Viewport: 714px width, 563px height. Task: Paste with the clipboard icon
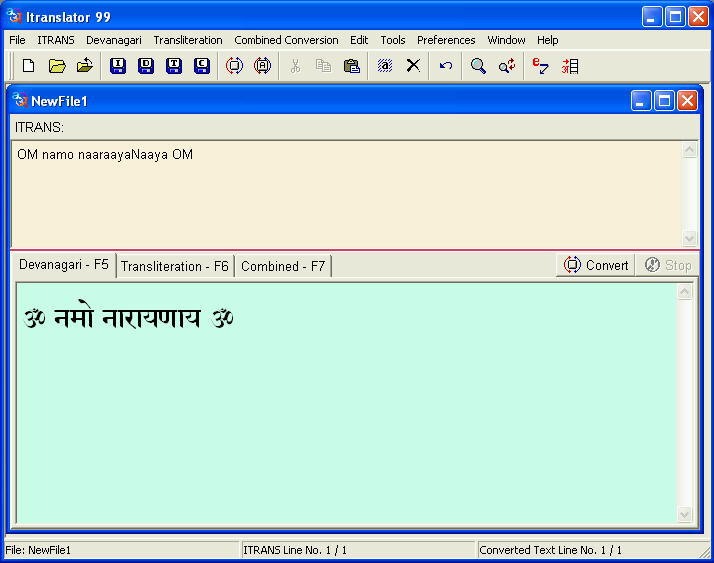click(352, 66)
